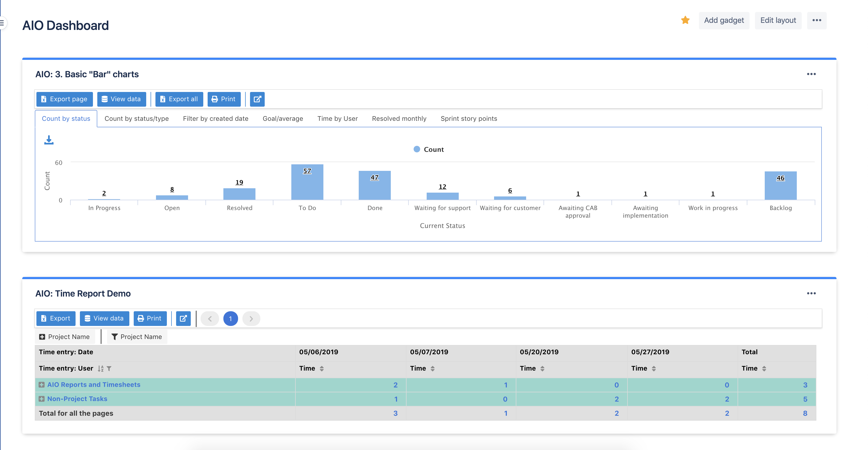The image size is (868, 450).
Task: Click the Add gadget button
Action: coord(724,20)
